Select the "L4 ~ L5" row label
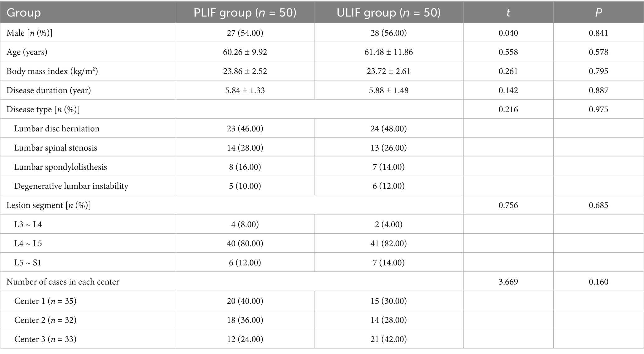The image size is (644, 354). tap(28, 243)
